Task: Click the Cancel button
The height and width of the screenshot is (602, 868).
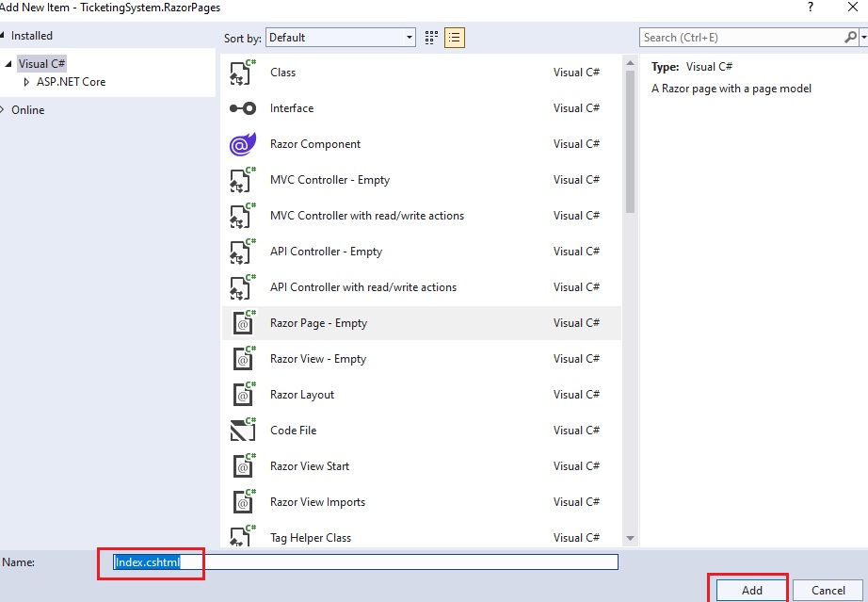Action: click(828, 591)
